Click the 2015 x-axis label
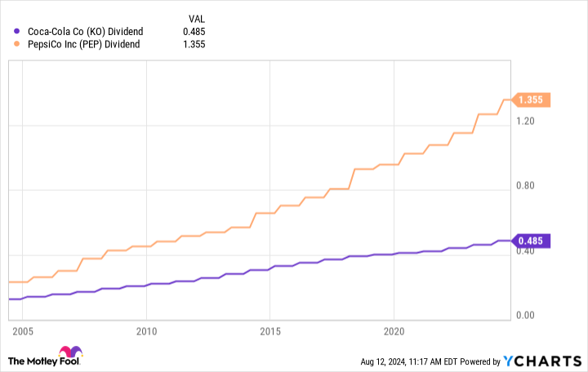588x372 pixels. pyautogui.click(x=270, y=332)
